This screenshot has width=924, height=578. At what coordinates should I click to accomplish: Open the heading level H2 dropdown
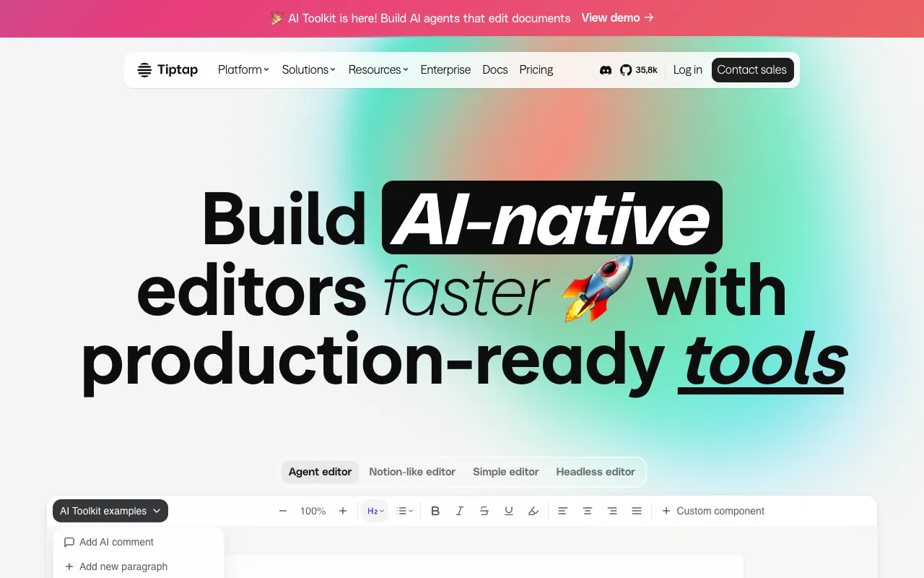pyautogui.click(x=374, y=511)
